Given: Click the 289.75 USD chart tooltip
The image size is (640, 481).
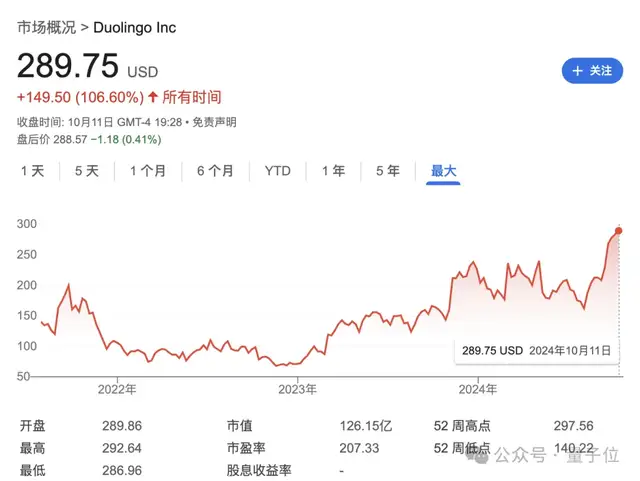Looking at the screenshot, I should 534,351.
